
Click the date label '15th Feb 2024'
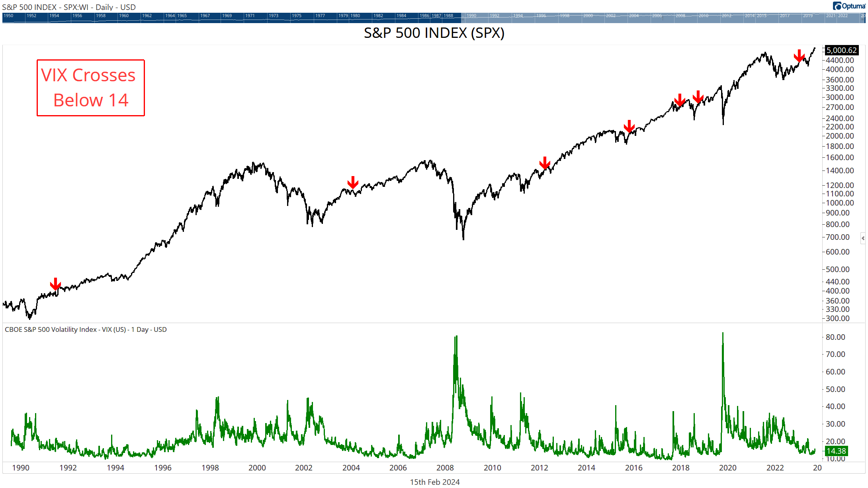[435, 482]
